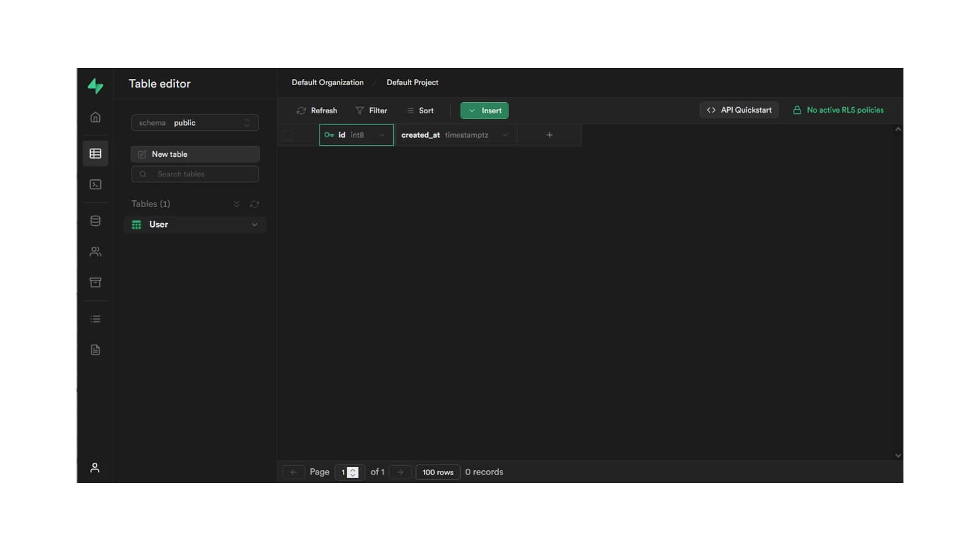Collapse all tables with double-chevron icon
Image resolution: width=980 pixels, height=551 pixels.
click(236, 204)
